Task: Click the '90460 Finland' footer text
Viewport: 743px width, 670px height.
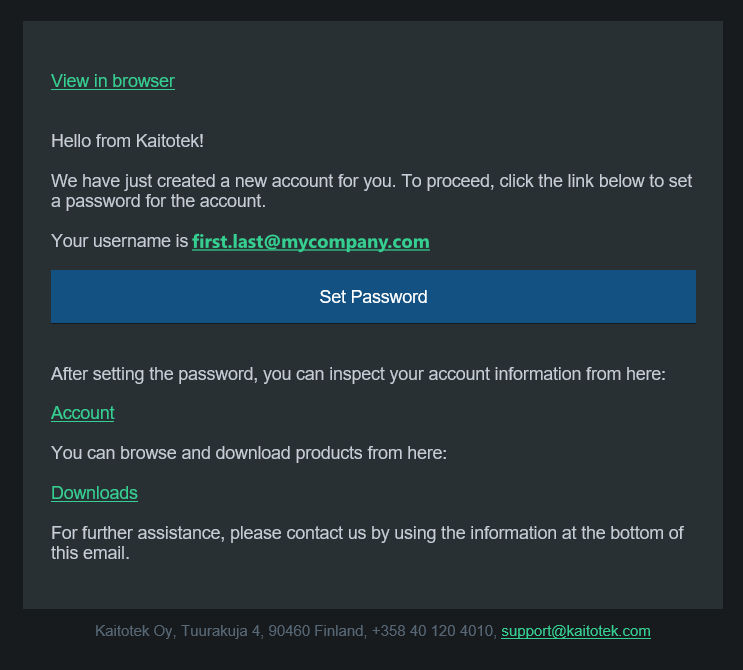Action: pyautogui.click(x=317, y=631)
